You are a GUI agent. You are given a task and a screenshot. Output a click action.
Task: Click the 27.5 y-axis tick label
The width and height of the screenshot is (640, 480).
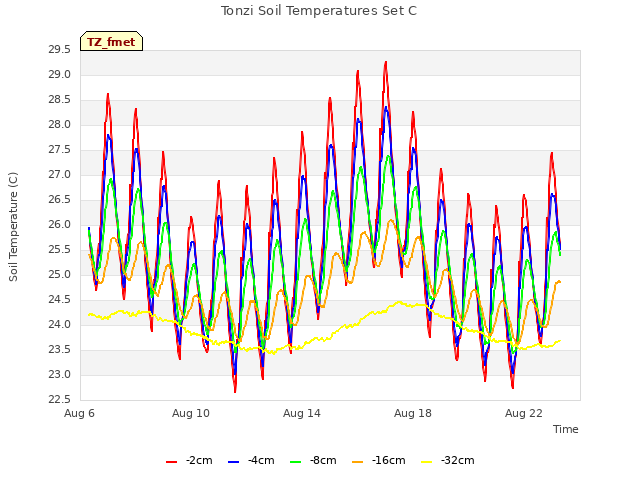60,150
